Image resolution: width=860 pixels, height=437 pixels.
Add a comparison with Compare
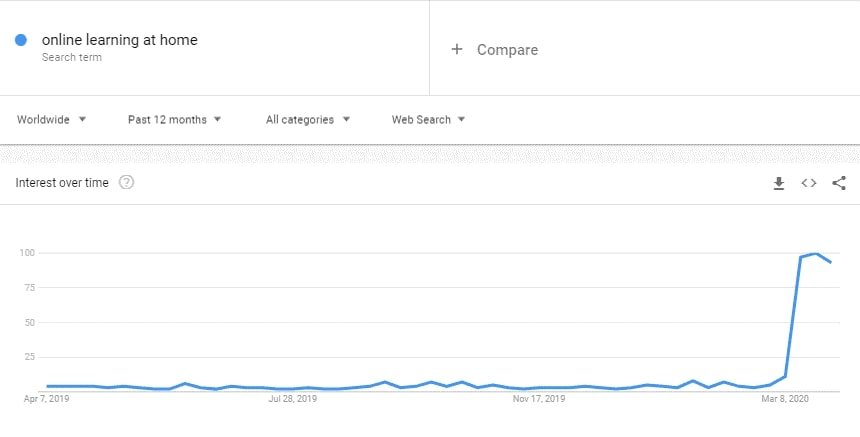click(x=507, y=50)
